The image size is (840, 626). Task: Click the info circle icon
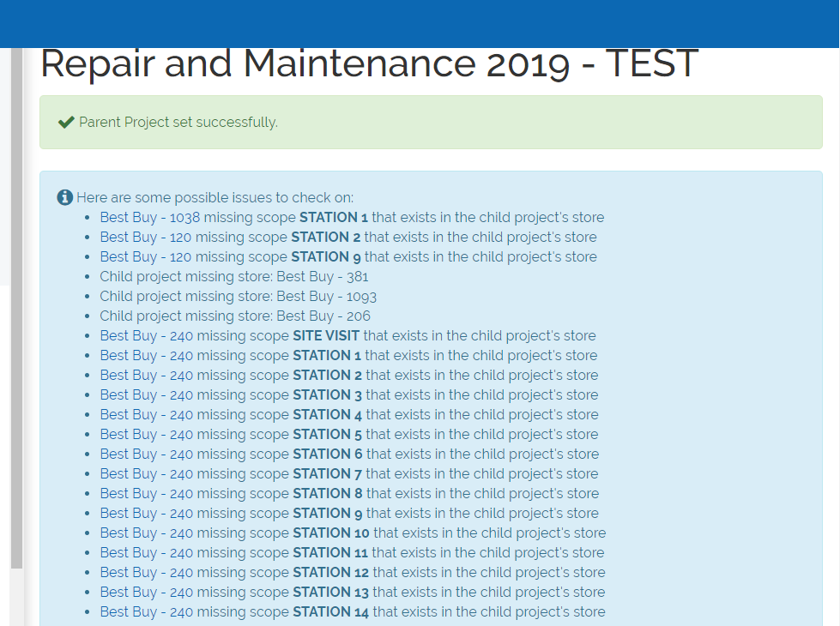[65, 197]
